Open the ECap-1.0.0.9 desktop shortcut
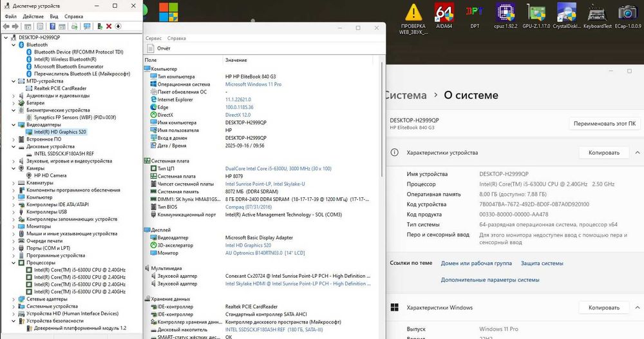 tap(627, 17)
